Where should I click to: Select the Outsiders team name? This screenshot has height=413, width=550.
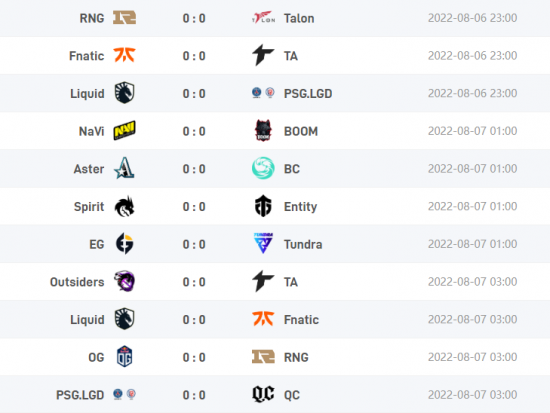pyautogui.click(x=77, y=282)
